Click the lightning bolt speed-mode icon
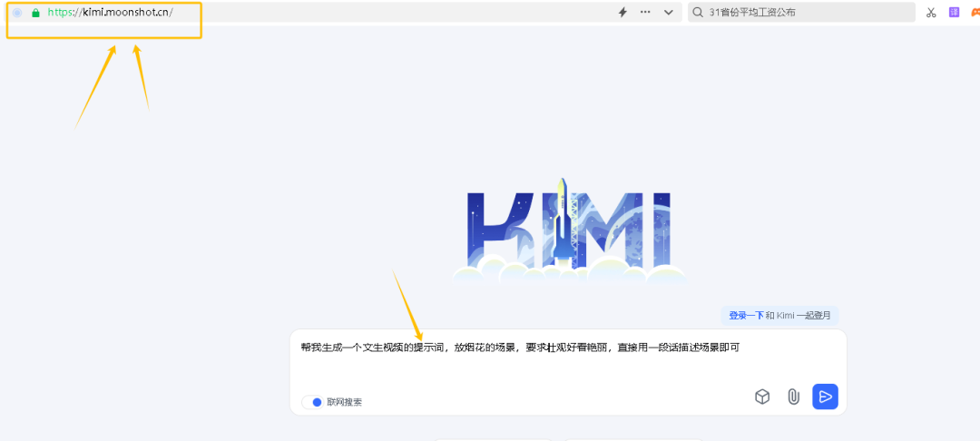 pyautogui.click(x=622, y=13)
